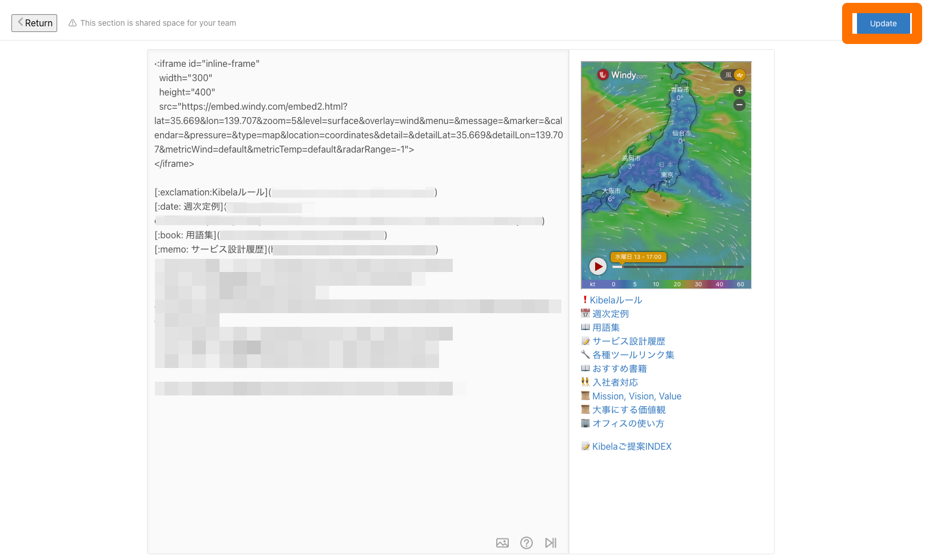The height and width of the screenshot is (560, 925).
Task: Open the 各種ツールリンク集 link
Action: click(633, 355)
